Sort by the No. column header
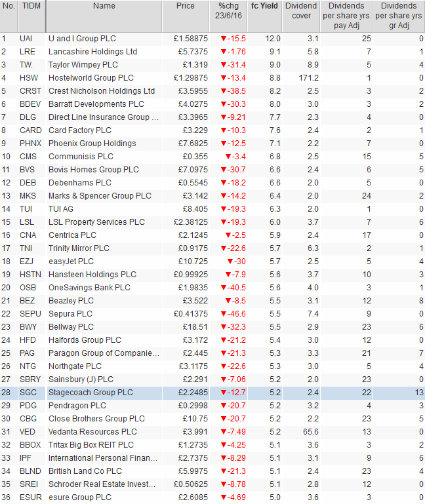 point(9,16)
